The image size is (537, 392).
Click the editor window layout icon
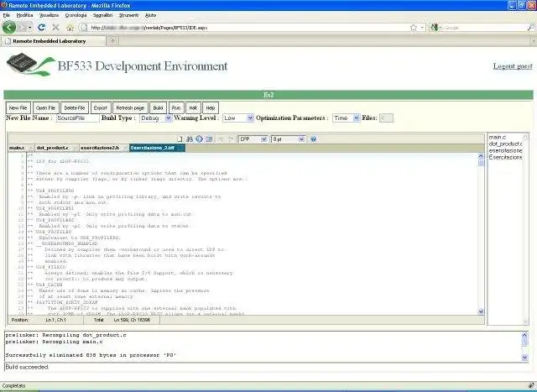pyautogui.click(x=209, y=139)
